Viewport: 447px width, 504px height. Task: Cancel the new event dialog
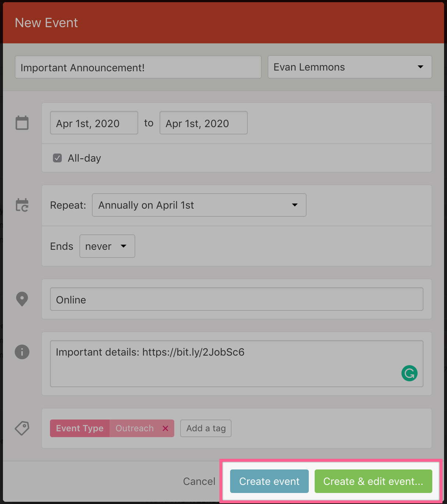(x=199, y=481)
